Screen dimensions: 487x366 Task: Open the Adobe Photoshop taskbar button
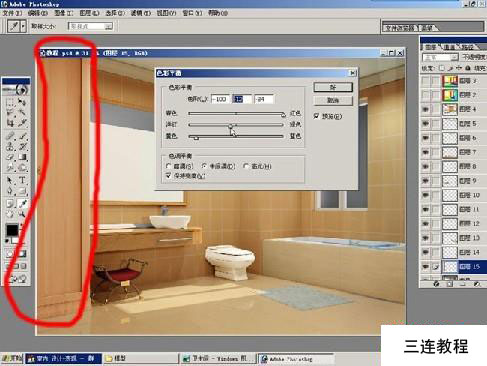tap(296, 359)
